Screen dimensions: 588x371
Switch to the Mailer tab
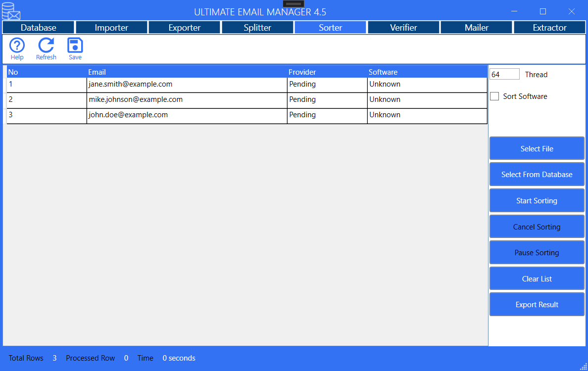(x=476, y=27)
